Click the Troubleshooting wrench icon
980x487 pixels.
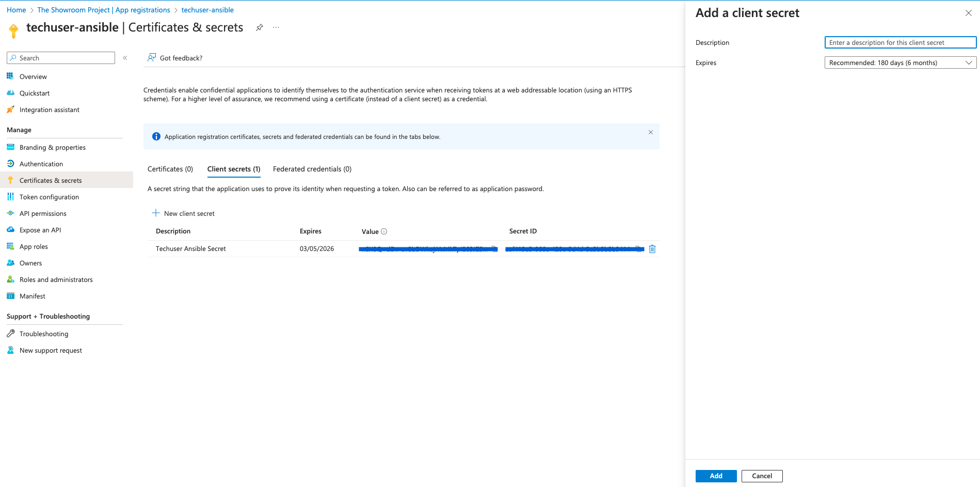pos(10,333)
